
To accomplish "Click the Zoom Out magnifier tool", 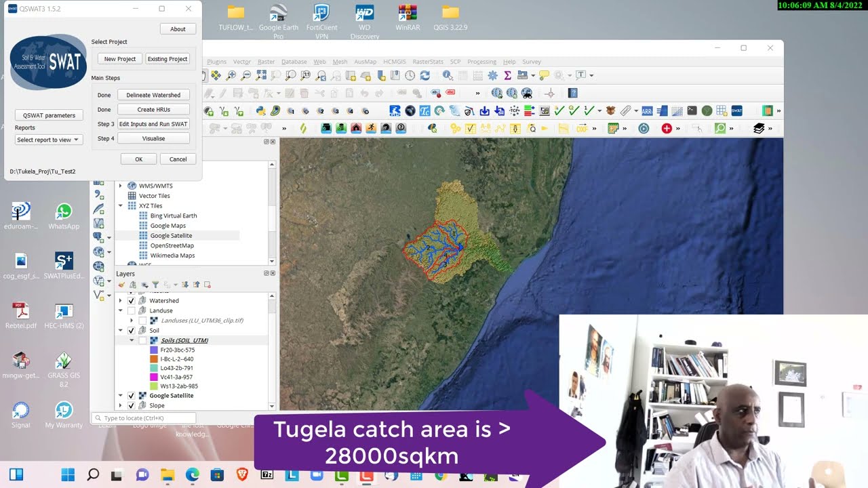I will pos(245,75).
